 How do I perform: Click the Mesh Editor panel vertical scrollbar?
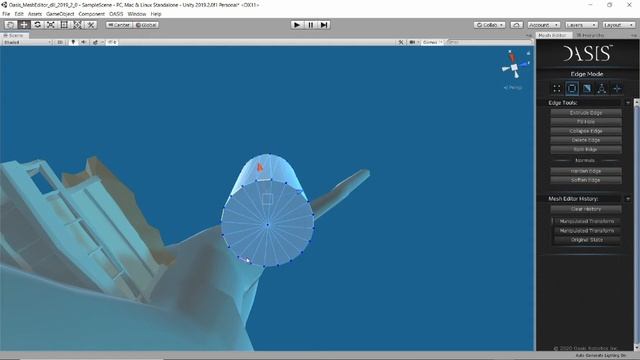coord(637,224)
